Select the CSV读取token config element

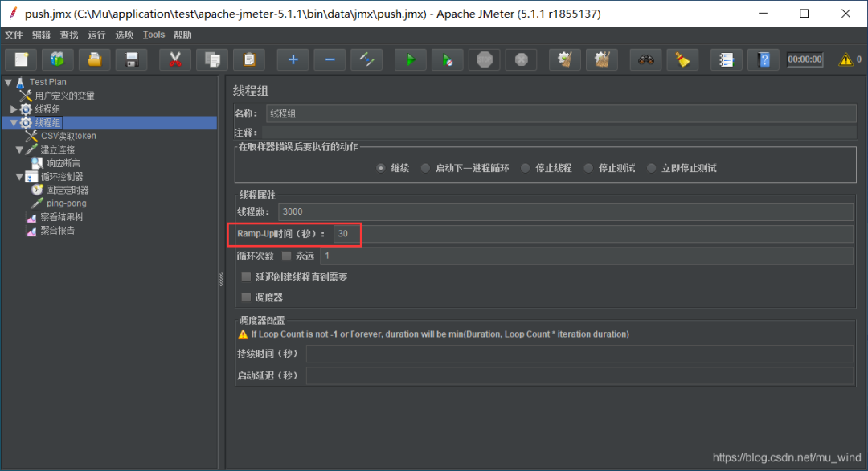[68, 136]
